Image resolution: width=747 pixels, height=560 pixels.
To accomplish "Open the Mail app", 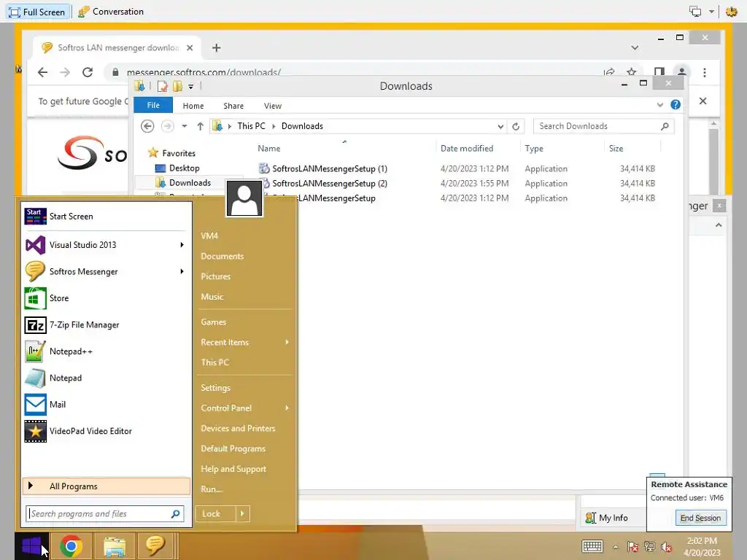I will [106, 405].
